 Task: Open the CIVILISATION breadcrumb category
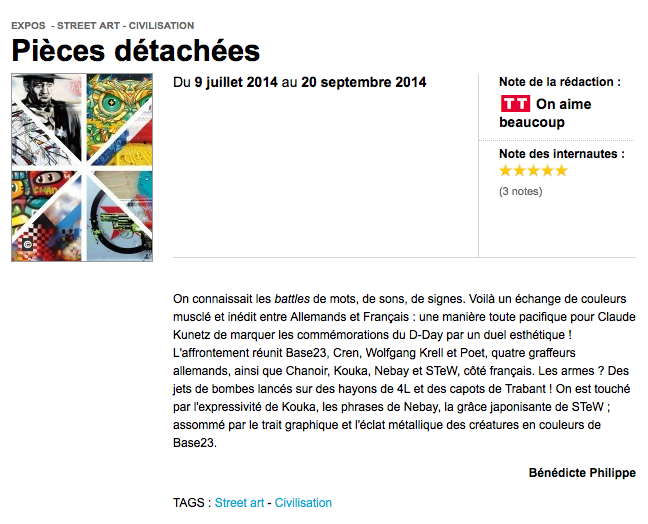161,26
